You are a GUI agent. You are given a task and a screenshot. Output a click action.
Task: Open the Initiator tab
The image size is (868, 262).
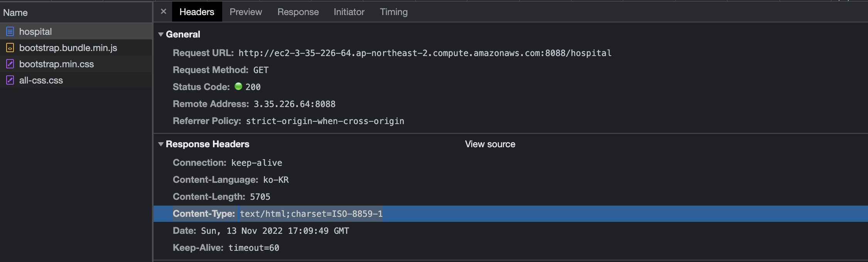[x=349, y=12]
